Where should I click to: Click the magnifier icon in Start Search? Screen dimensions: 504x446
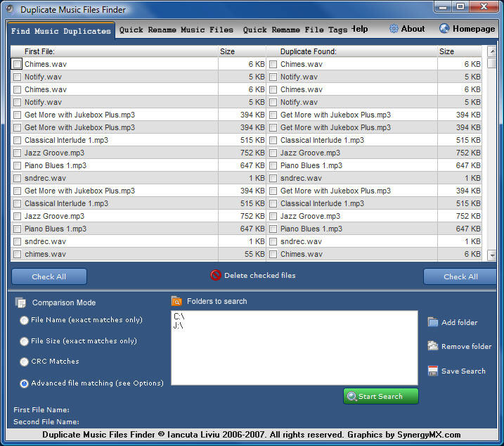(x=351, y=396)
